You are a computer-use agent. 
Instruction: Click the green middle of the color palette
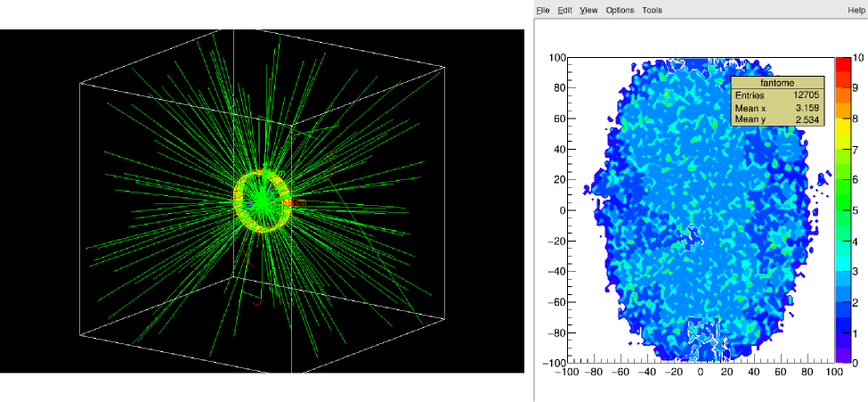tap(841, 202)
